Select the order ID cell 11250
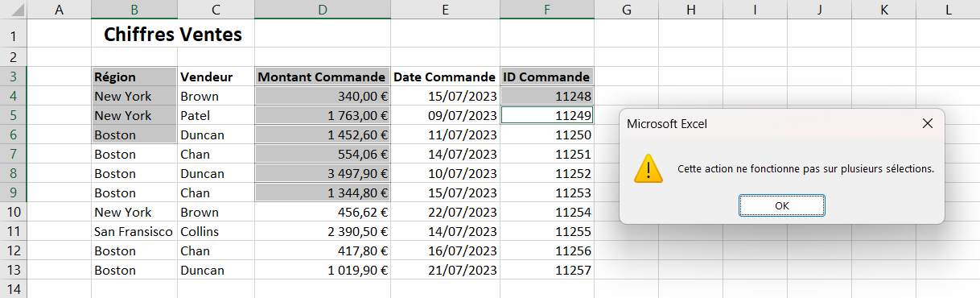980x298 pixels. (x=547, y=135)
